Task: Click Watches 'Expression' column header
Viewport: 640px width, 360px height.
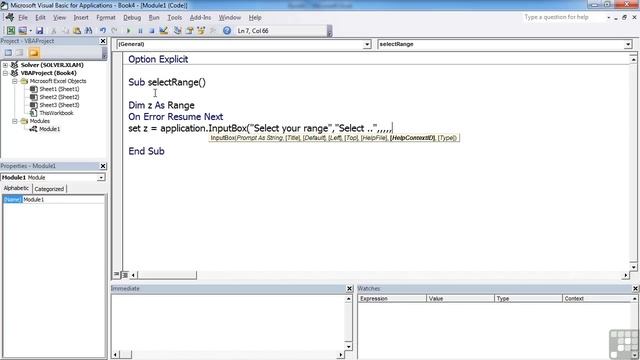Action: (x=392, y=299)
